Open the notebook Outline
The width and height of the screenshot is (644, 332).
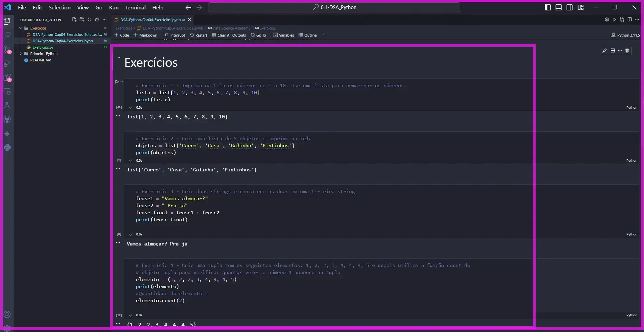coord(308,35)
